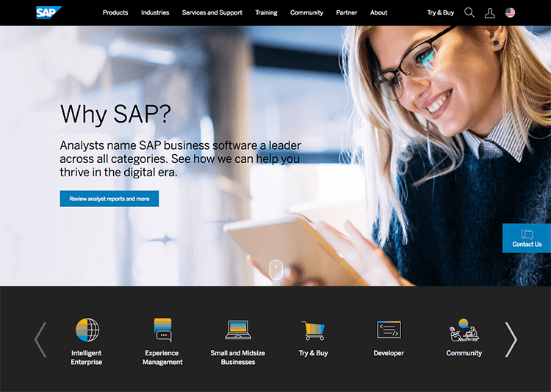Image resolution: width=551 pixels, height=392 pixels.
Task: Click the SAP logo in the header
Action: 48,12
